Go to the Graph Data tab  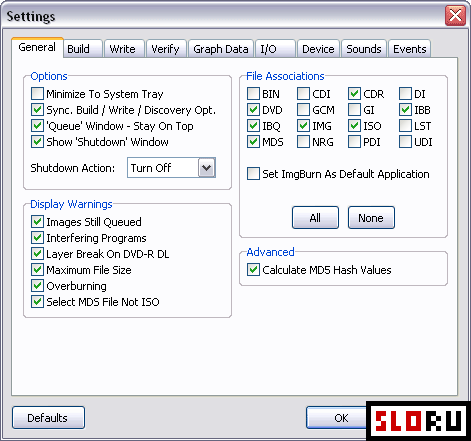point(221,49)
